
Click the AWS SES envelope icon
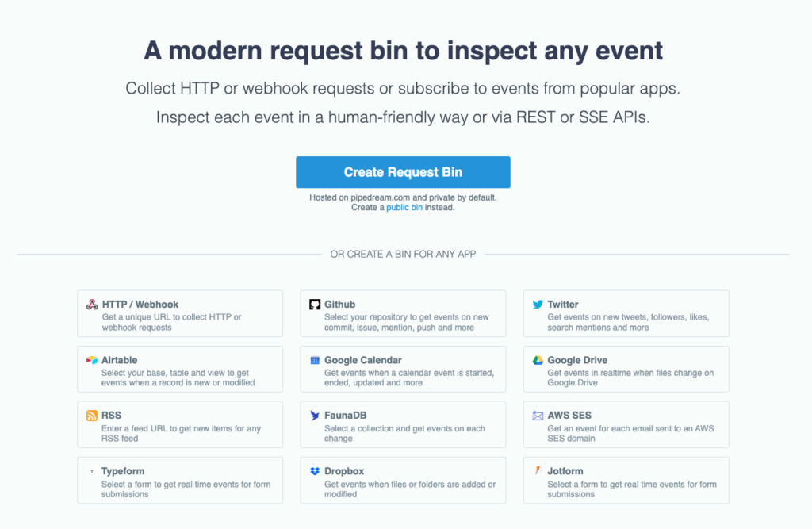point(538,416)
